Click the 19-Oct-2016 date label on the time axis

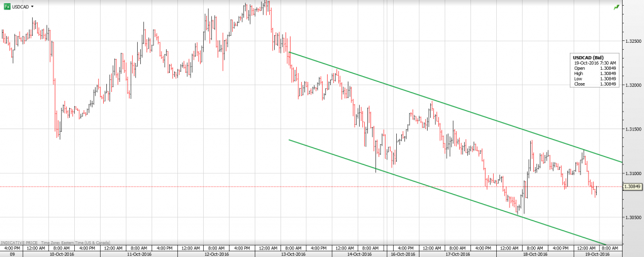(x=597, y=254)
